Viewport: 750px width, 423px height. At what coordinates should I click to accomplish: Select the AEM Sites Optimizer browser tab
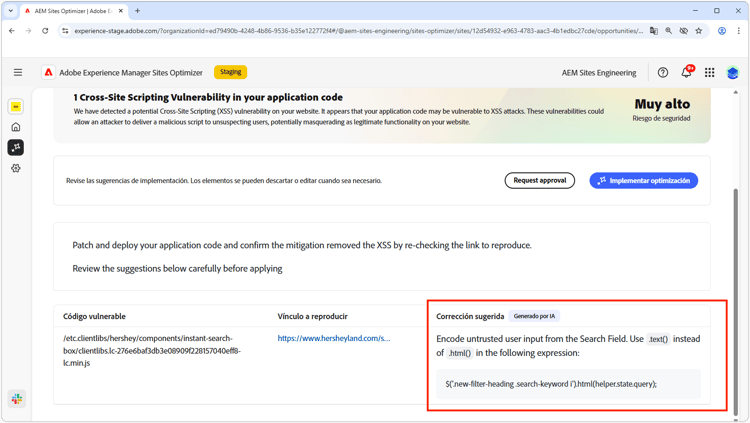(x=74, y=11)
